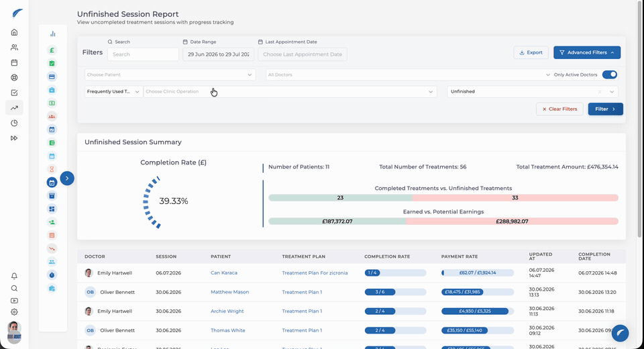The width and height of the screenshot is (644, 349).
Task: Open the All Doctors dropdown
Action: [x=409, y=74]
